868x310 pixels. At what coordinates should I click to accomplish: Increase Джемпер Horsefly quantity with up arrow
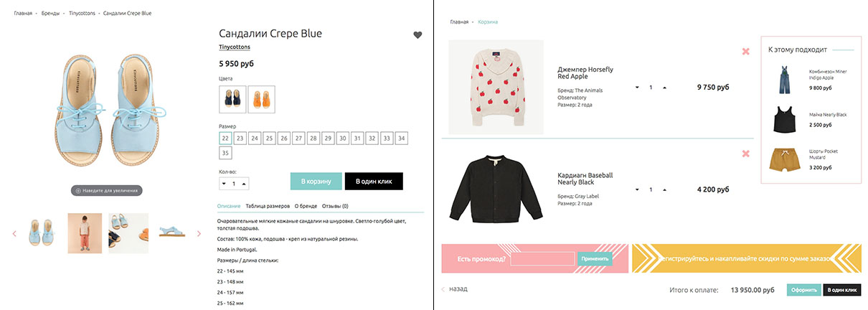pos(664,88)
